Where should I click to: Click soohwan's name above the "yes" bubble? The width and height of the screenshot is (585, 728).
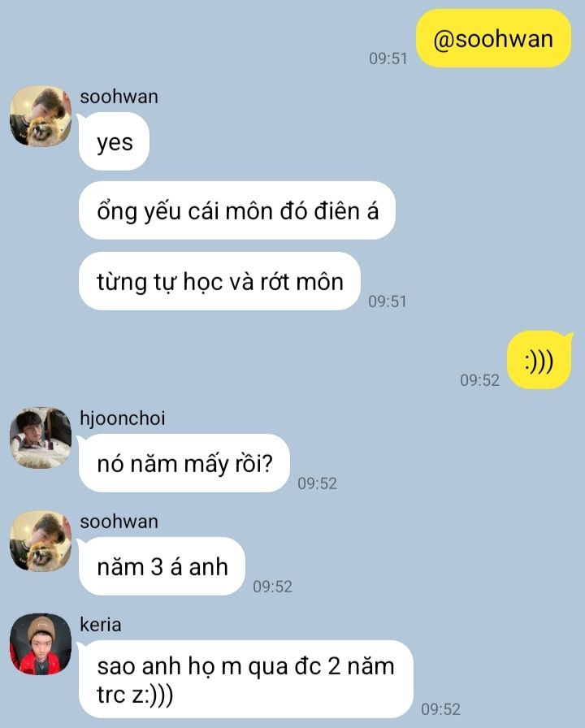pyautogui.click(x=119, y=97)
